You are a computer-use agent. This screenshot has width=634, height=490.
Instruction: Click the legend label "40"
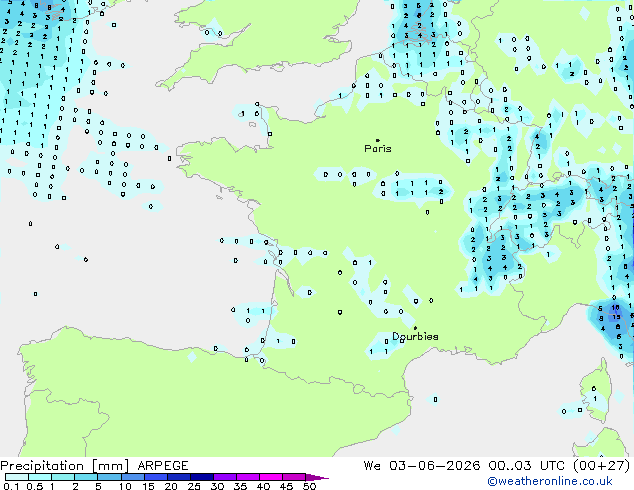263,486
